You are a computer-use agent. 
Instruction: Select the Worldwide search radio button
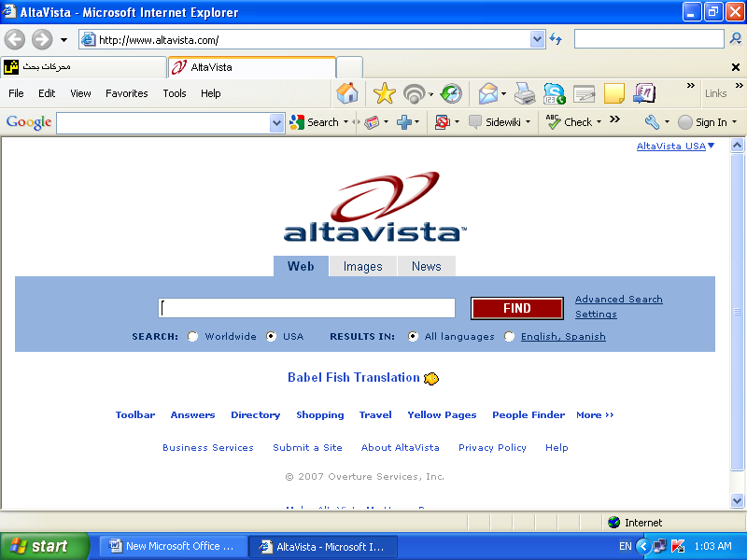pos(193,337)
